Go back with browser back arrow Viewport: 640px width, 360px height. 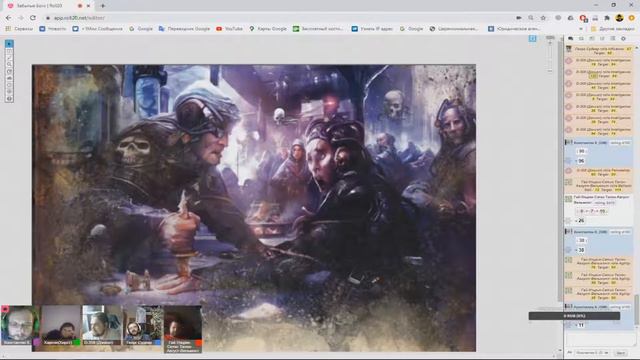[9, 18]
